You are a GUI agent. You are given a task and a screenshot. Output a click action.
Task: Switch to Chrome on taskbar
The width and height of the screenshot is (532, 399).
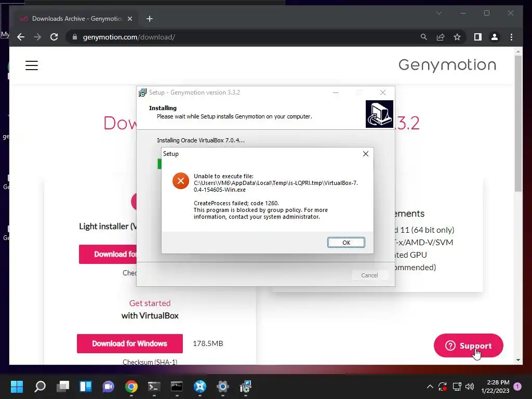pos(131,387)
